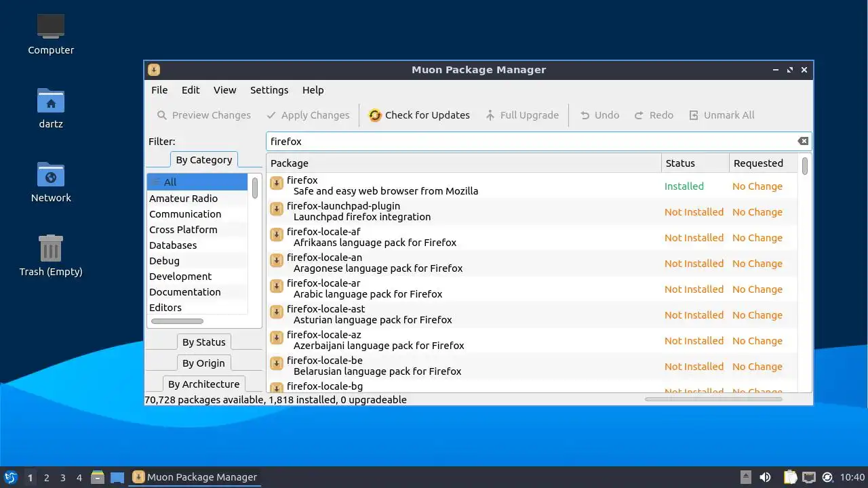Click the icon next to firefox-locale-an
The width and height of the screenshot is (868, 488).
277,260
